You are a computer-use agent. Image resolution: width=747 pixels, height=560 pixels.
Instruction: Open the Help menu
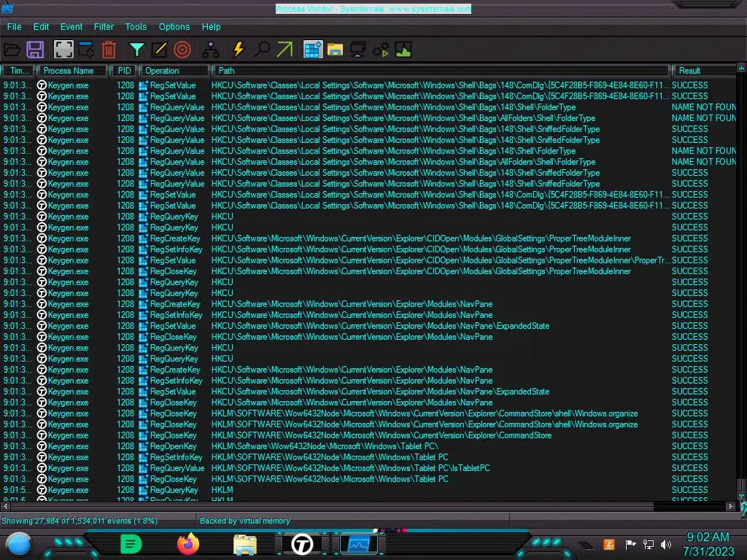[x=211, y=27]
